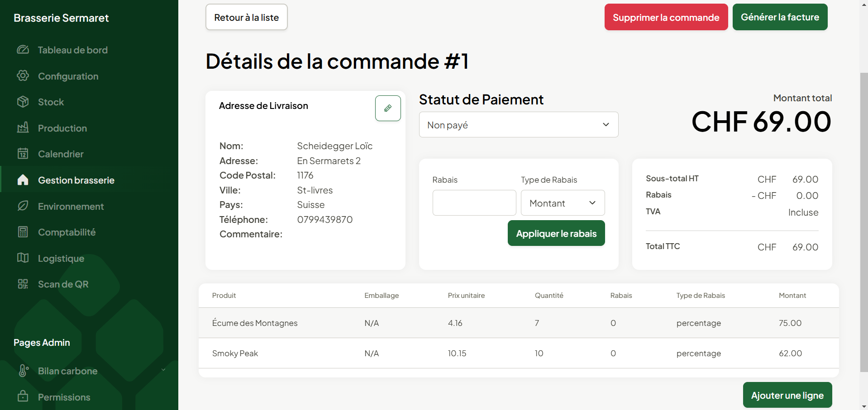Click the Bilan carbone thermometer icon

[x=23, y=371]
